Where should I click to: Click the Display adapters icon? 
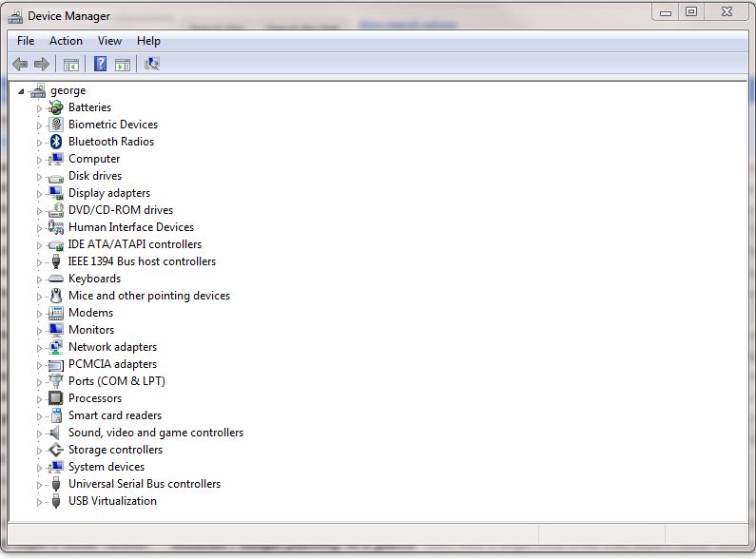click(x=56, y=193)
